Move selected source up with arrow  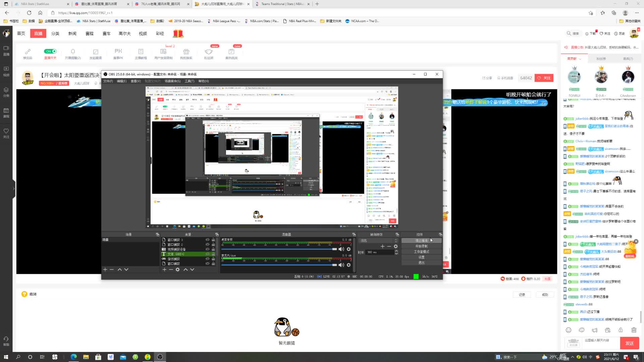185,269
